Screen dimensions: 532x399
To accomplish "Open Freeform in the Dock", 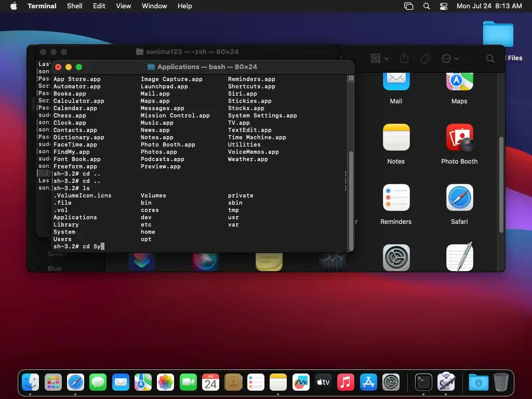I will [x=301, y=382].
